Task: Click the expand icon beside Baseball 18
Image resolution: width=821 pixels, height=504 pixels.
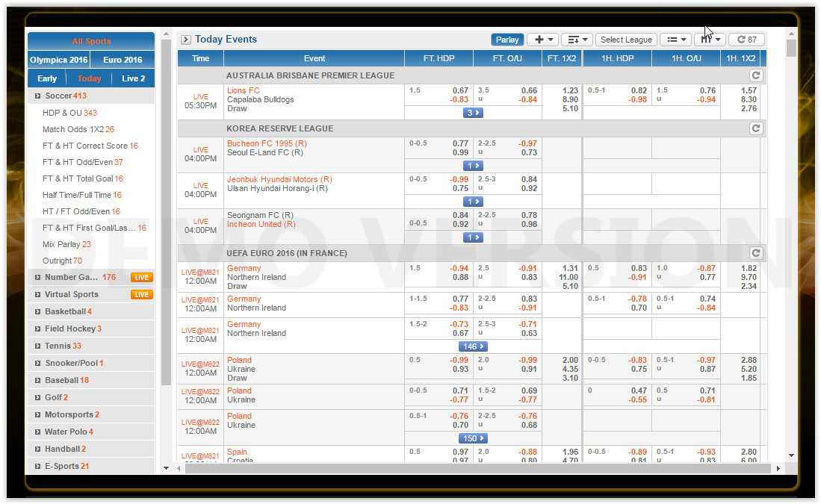Action: coord(37,381)
